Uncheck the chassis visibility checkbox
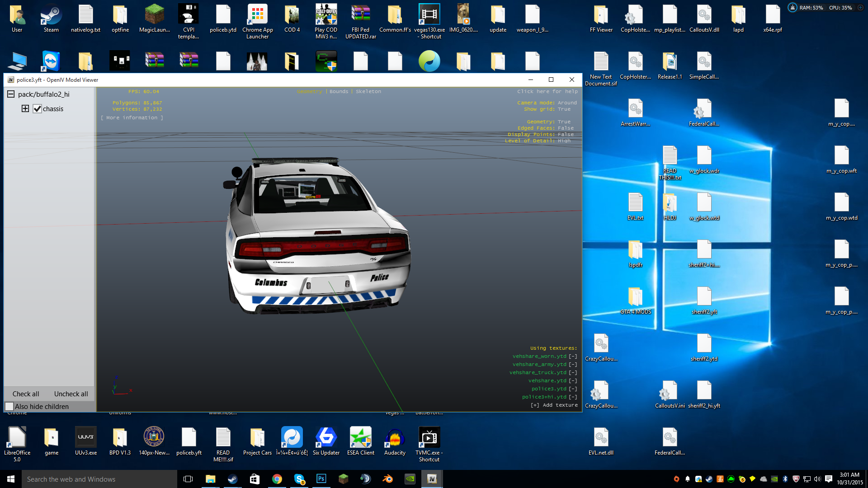Image resolution: width=868 pixels, height=488 pixels. 38,108
